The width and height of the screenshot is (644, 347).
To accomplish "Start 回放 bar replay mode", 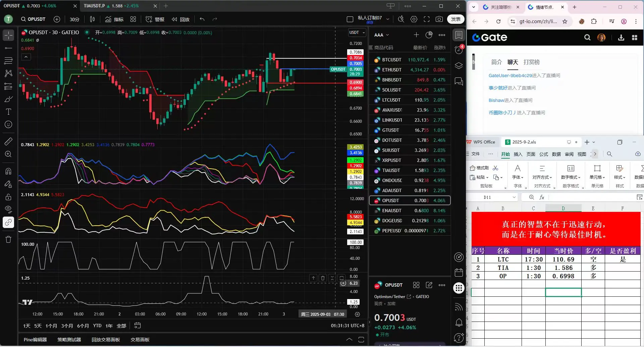I will (180, 19).
